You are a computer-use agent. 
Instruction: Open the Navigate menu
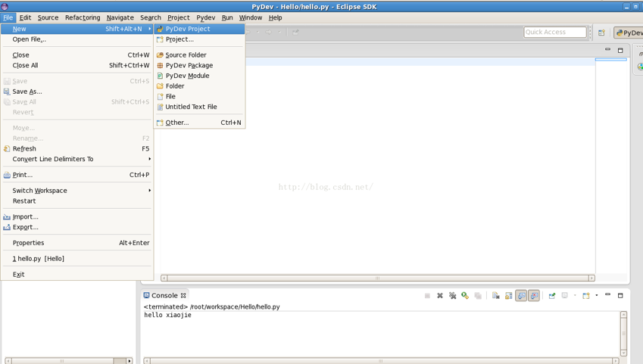click(120, 17)
